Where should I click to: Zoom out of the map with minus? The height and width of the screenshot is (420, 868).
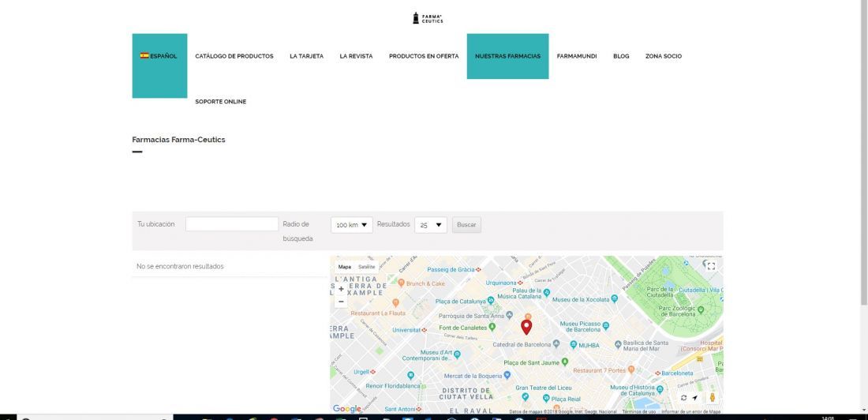point(341,302)
